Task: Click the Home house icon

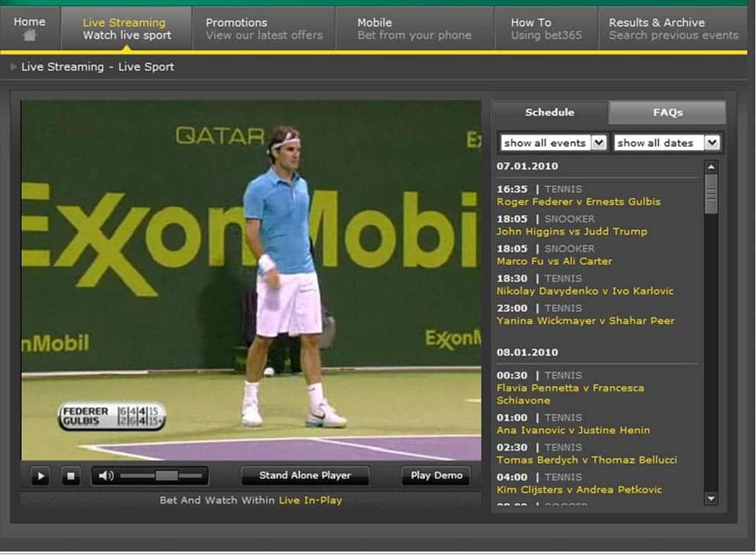Action: click(30, 35)
